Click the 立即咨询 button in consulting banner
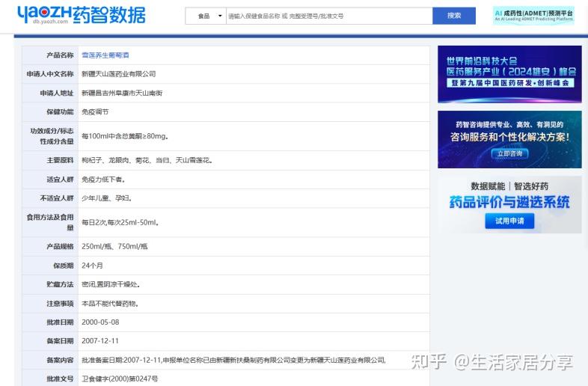 pos(509,153)
